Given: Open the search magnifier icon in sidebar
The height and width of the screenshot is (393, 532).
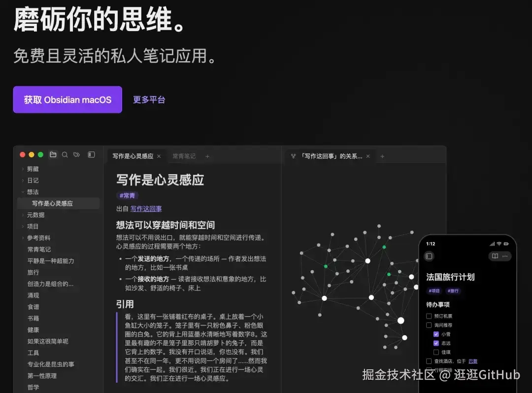Looking at the screenshot, I should tap(65, 154).
